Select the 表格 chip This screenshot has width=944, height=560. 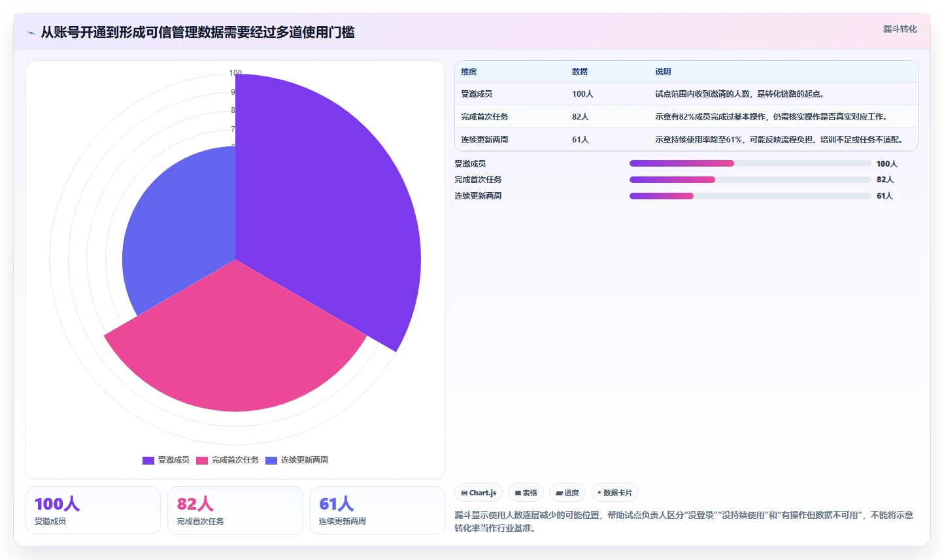tap(526, 493)
